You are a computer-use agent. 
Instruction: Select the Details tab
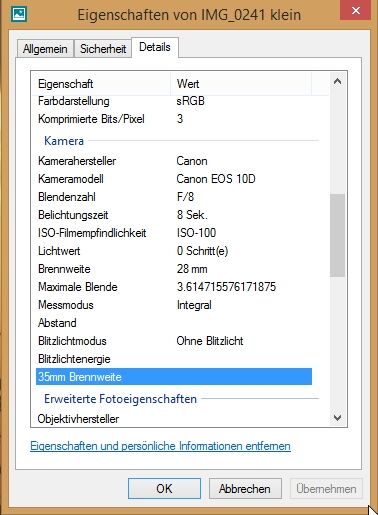(155, 47)
